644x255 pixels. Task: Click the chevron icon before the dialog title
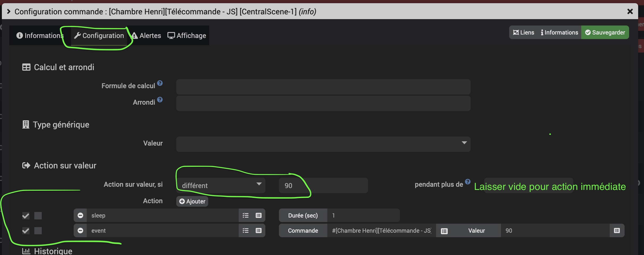click(x=9, y=11)
